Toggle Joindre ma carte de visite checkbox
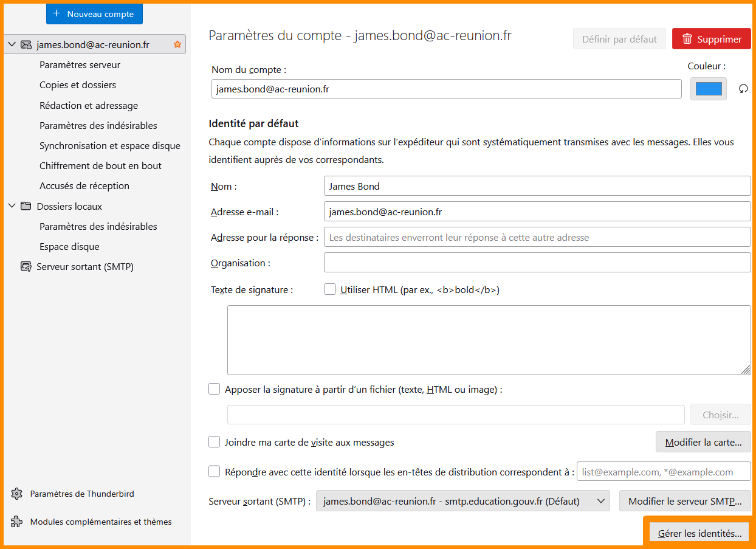 (x=215, y=442)
